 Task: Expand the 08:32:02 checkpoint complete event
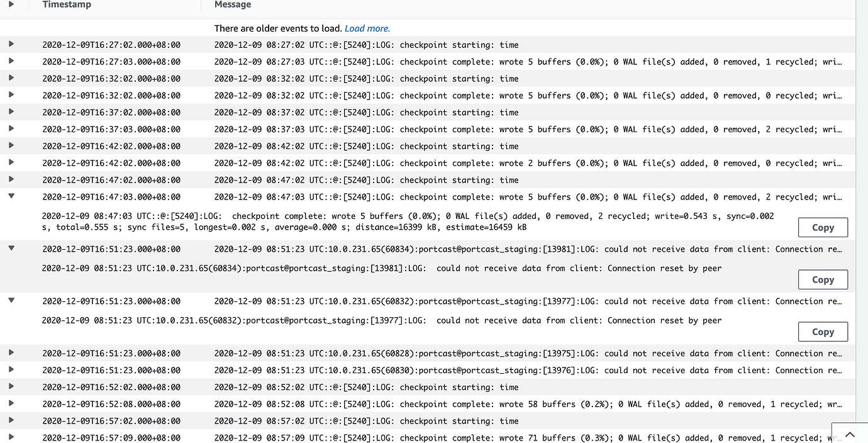point(11,95)
